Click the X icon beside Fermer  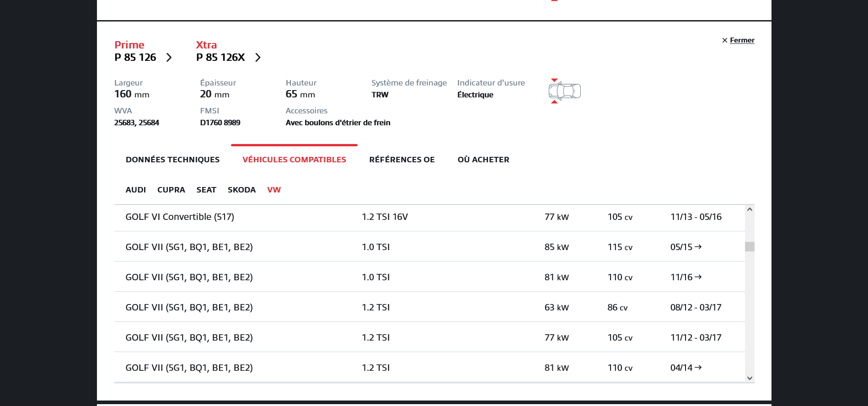[725, 40]
